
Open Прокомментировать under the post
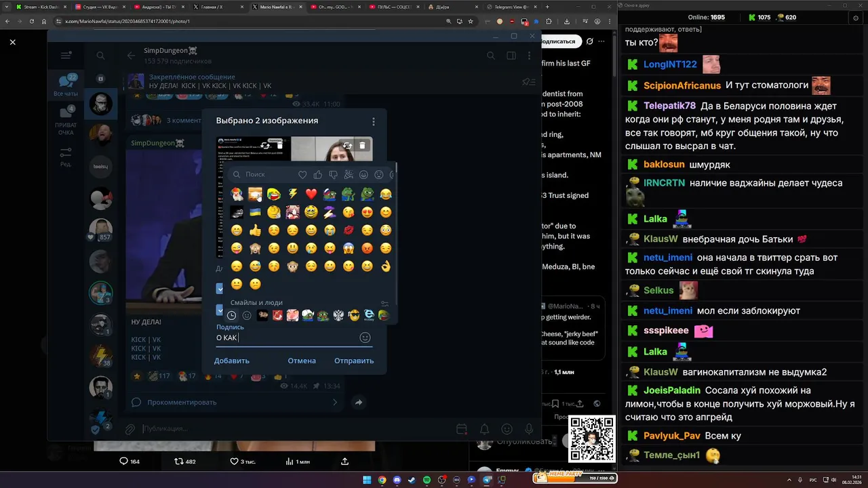pyautogui.click(x=235, y=402)
